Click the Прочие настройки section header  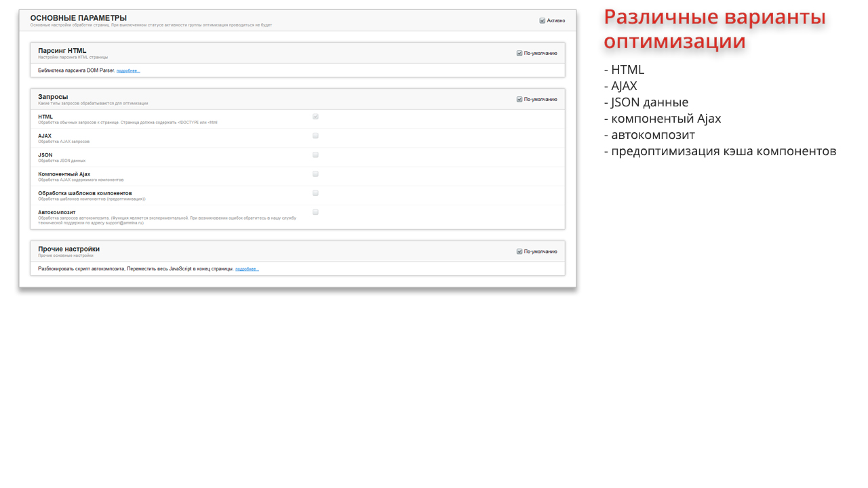(68, 249)
